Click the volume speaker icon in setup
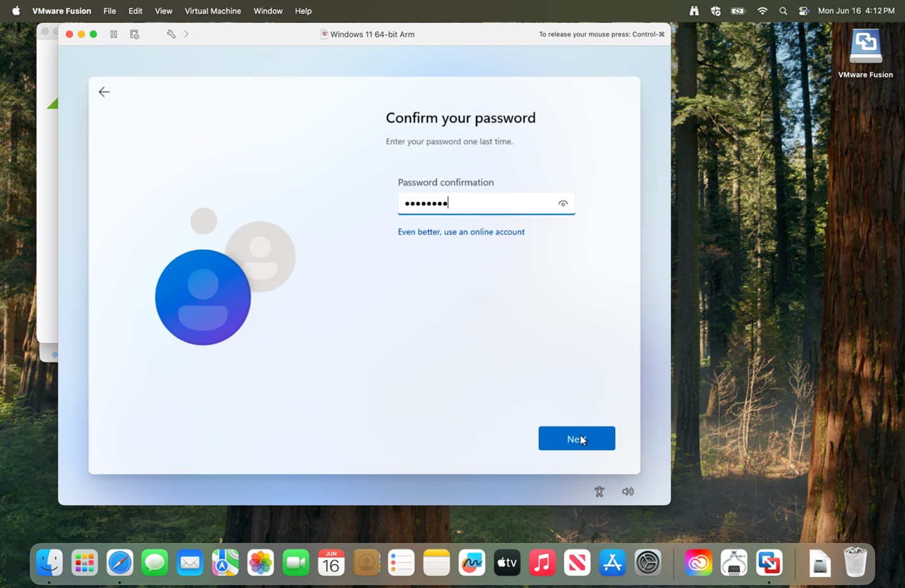Viewport: 905px width, 588px height. [x=628, y=492]
